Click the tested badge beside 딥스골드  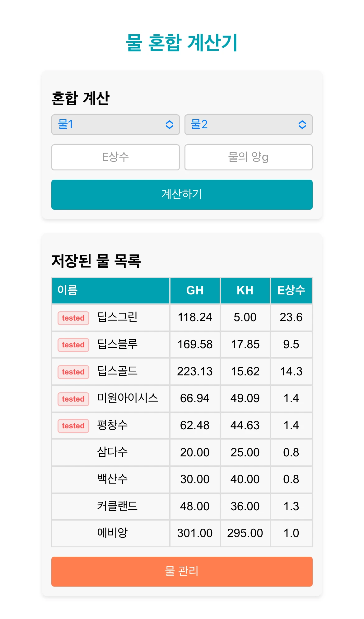[x=73, y=372]
